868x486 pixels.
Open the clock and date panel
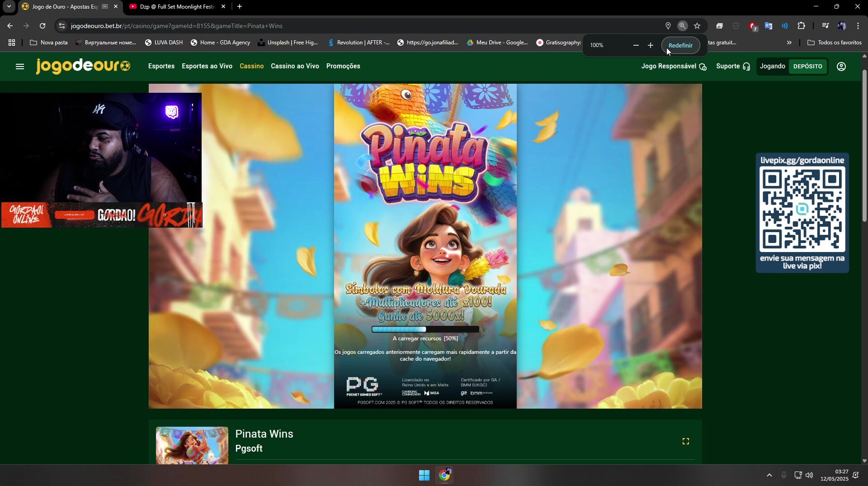click(x=835, y=475)
